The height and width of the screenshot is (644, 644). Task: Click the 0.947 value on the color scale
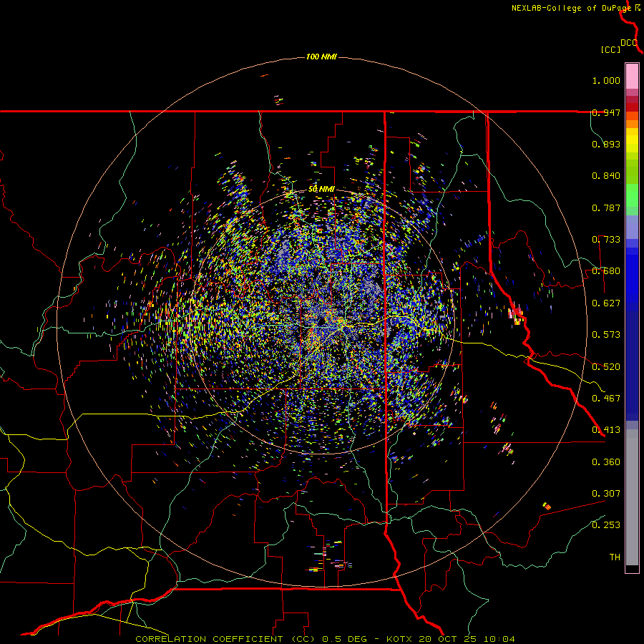pyautogui.click(x=606, y=112)
